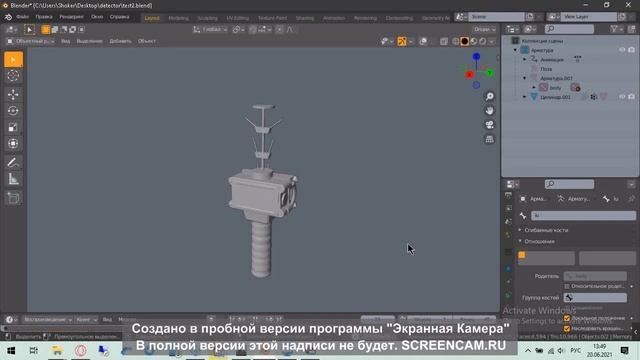
Task: Switch to the Sculpting workspace tab
Action: 207,18
